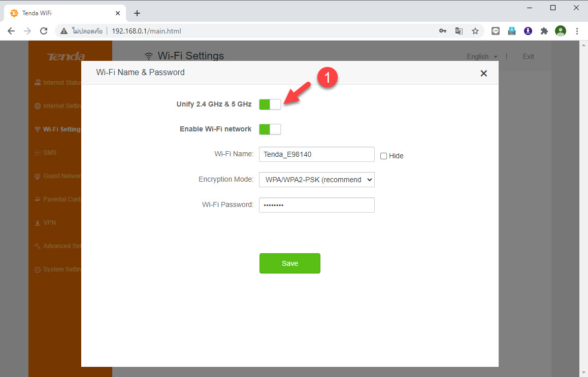Open the LINE extension icon
588x377 pixels.
point(496,31)
